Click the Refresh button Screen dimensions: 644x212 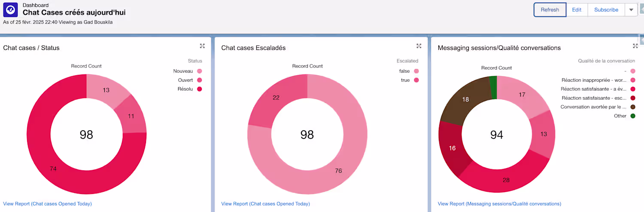550,10
